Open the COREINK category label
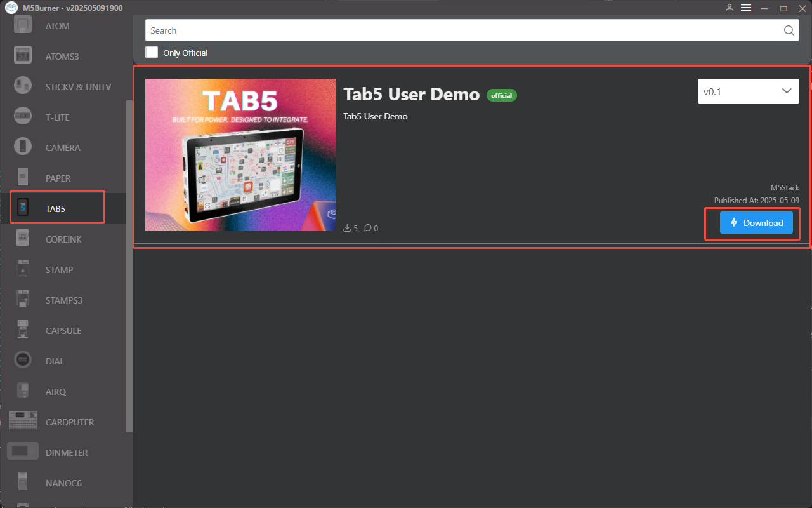The height and width of the screenshot is (508, 812). pos(63,239)
